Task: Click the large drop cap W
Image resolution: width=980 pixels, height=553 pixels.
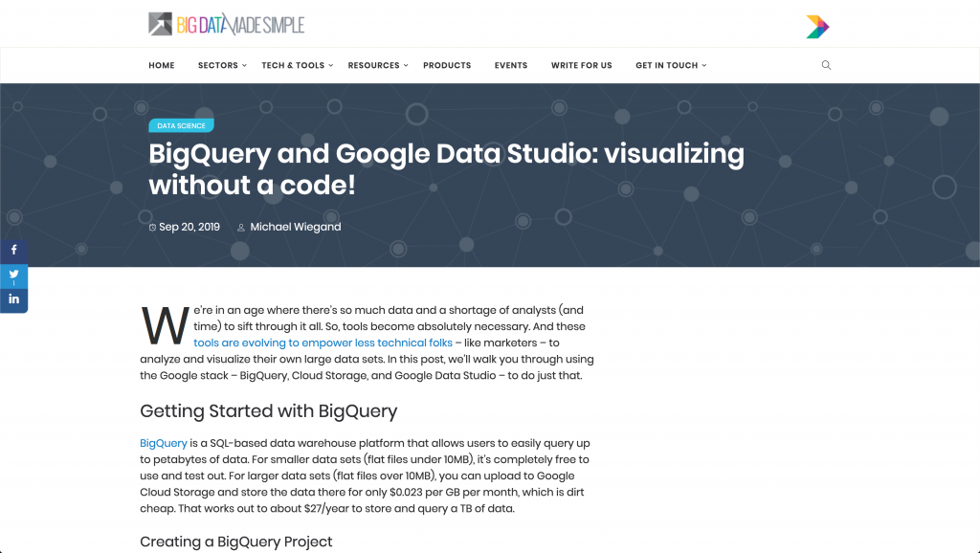Action: point(165,326)
